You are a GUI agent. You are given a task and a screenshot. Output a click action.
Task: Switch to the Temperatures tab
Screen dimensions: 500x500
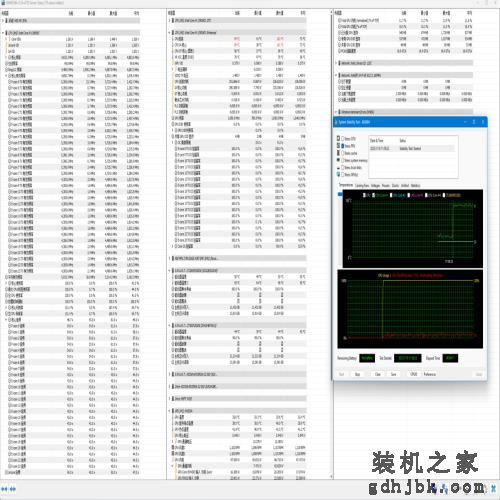pos(346,185)
